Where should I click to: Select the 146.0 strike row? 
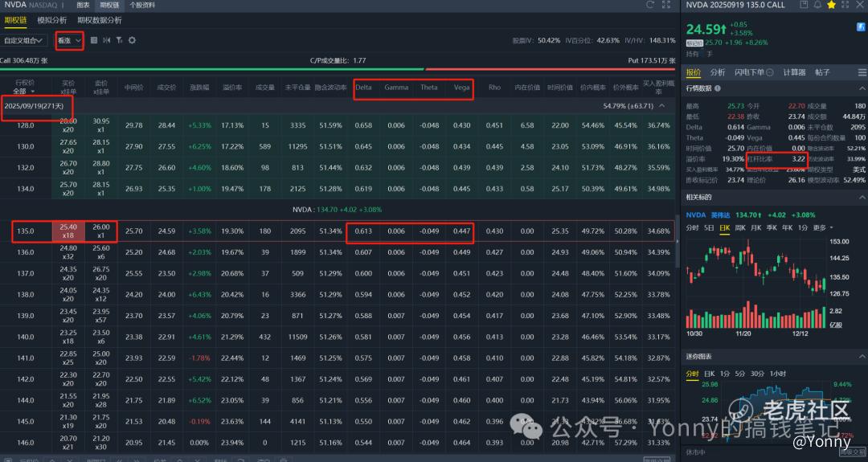coord(338,442)
